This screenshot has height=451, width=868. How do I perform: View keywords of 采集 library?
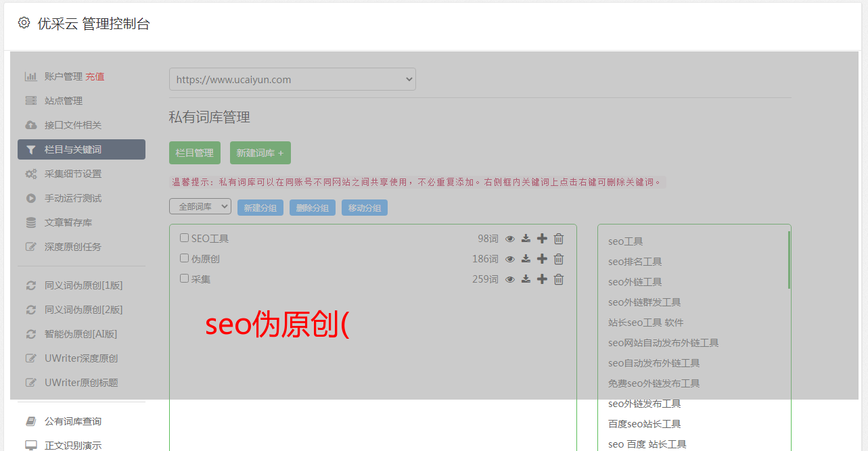[x=510, y=279]
